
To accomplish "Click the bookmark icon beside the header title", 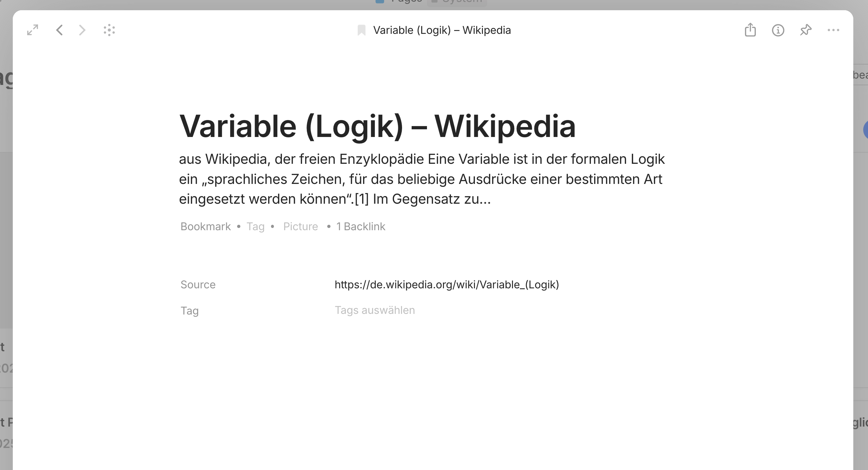I will pyautogui.click(x=361, y=30).
